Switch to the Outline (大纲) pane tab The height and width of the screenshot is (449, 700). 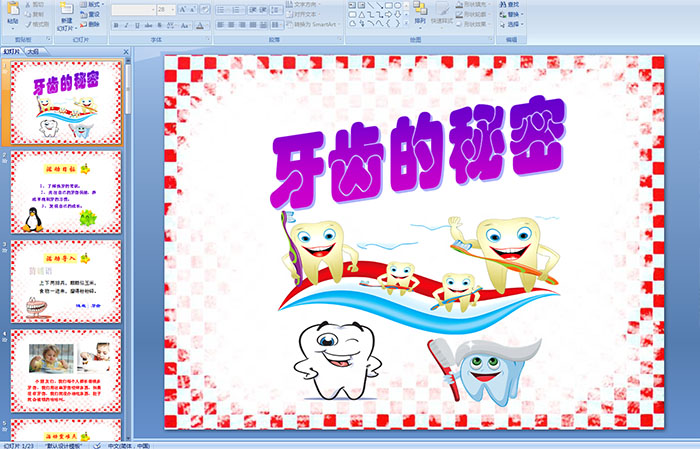[33, 52]
